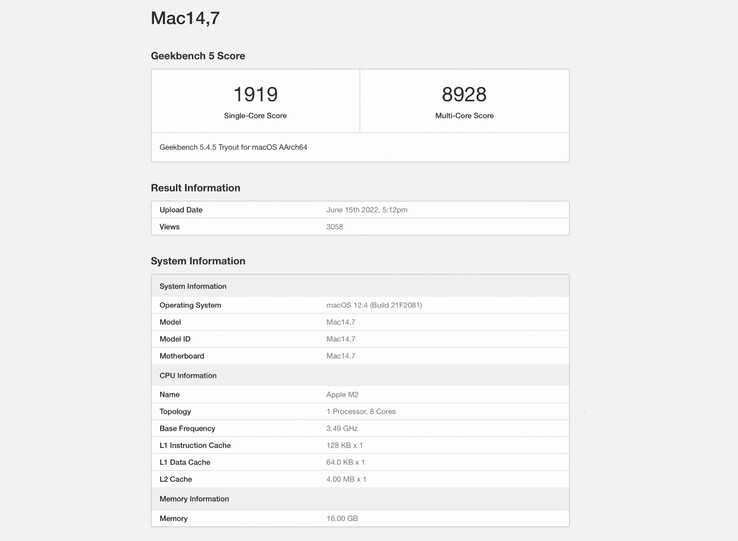The width and height of the screenshot is (738, 541).
Task: Select the 128 KB x 1 cache value
Action: (x=345, y=445)
